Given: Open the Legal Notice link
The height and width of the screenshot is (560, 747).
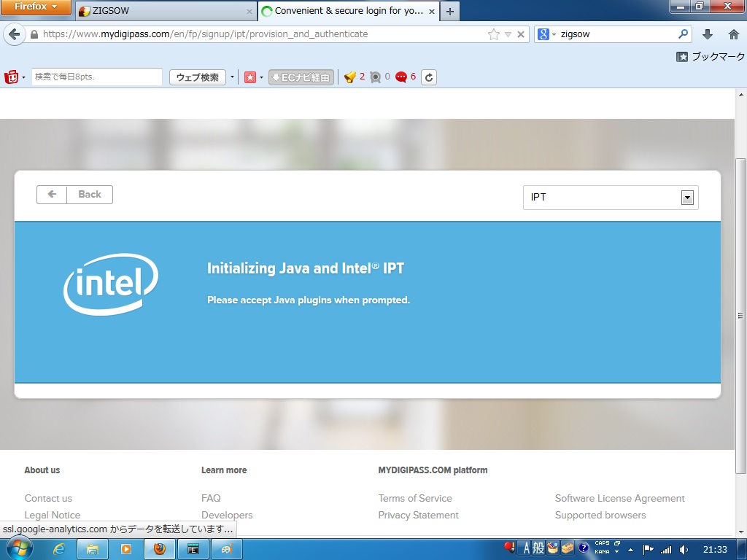Looking at the screenshot, I should (x=53, y=515).
